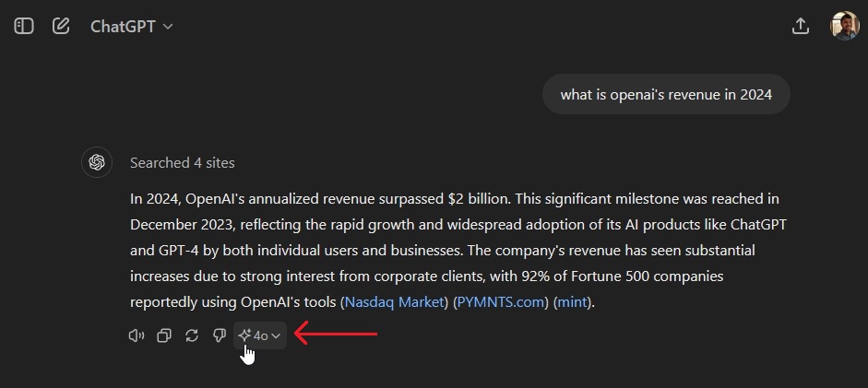
Task: Start a new chat with the compose icon
Action: (x=61, y=26)
